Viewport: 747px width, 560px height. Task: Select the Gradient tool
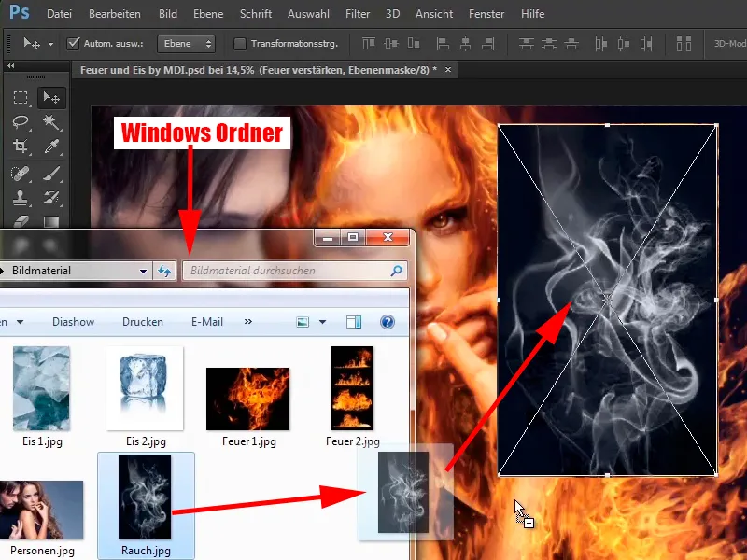point(51,221)
